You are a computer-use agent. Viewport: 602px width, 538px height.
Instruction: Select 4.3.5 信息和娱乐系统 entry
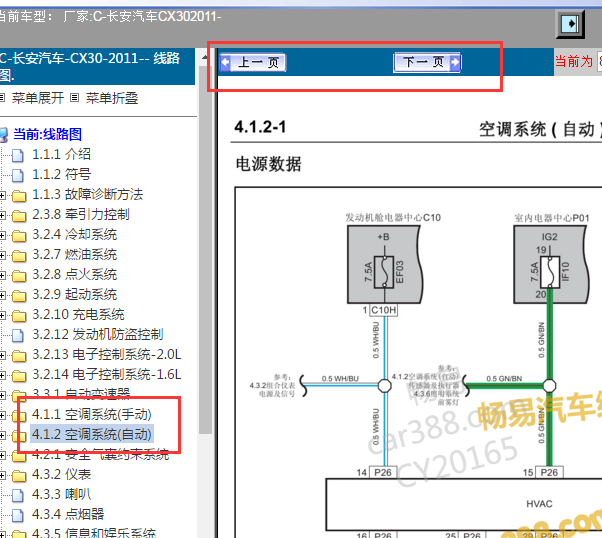pyautogui.click(x=94, y=533)
